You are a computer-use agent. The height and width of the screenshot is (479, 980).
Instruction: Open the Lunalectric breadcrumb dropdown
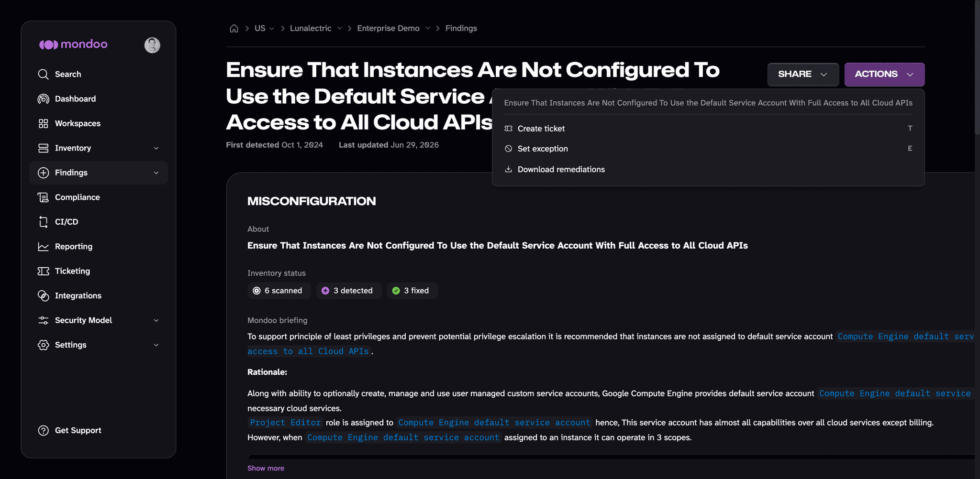[339, 28]
